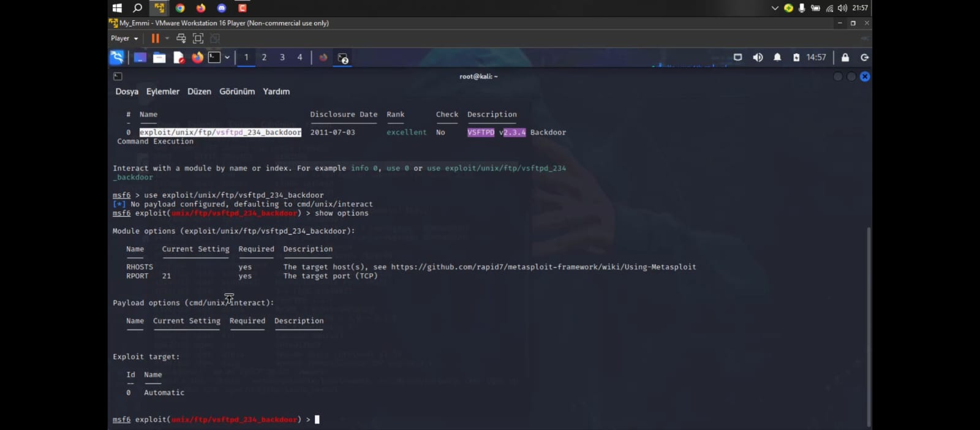The height and width of the screenshot is (430, 980).
Task: Click the highlighted VSFTPD description text
Action: 481,132
